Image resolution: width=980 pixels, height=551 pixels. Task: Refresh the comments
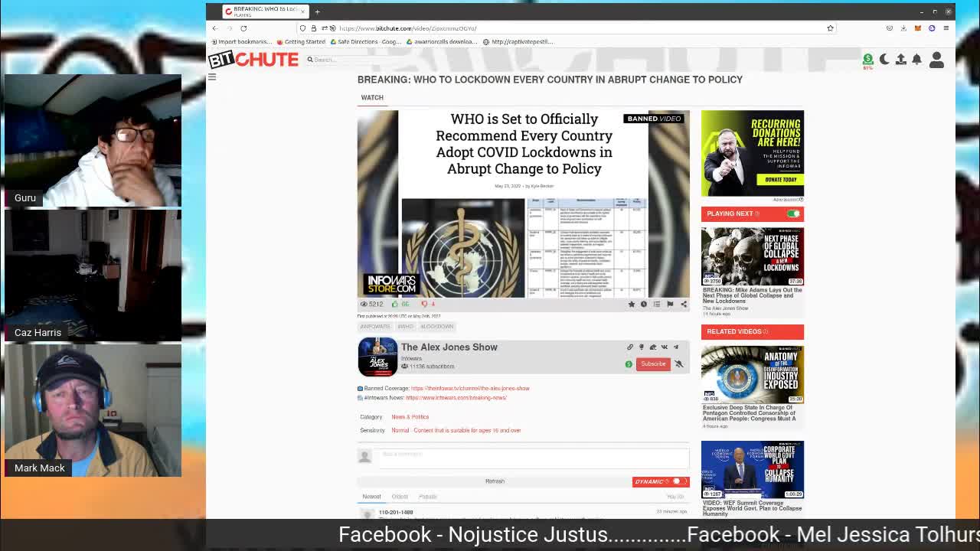coord(495,481)
